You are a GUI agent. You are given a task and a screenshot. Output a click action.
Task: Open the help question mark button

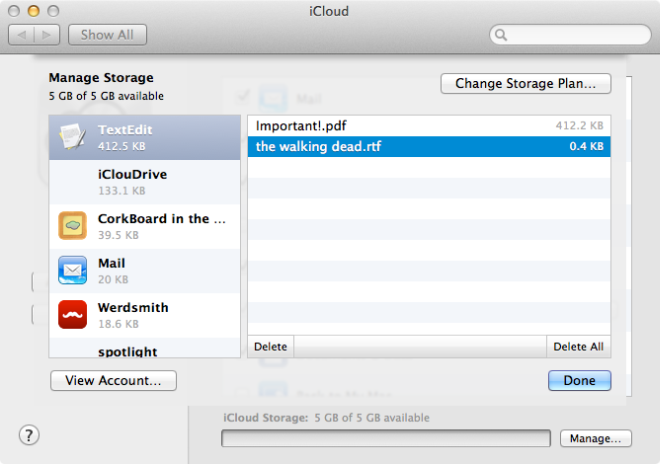point(29,435)
